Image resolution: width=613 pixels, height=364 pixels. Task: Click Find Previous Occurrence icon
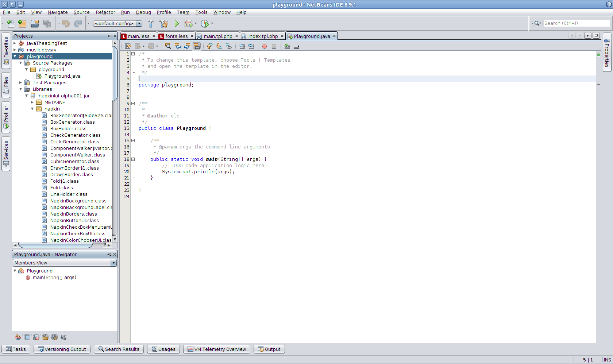click(x=178, y=46)
